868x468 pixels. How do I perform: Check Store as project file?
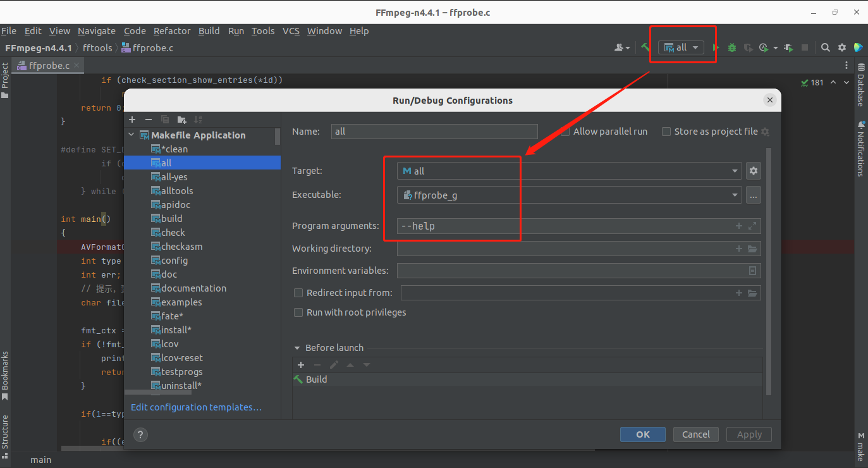(x=666, y=132)
